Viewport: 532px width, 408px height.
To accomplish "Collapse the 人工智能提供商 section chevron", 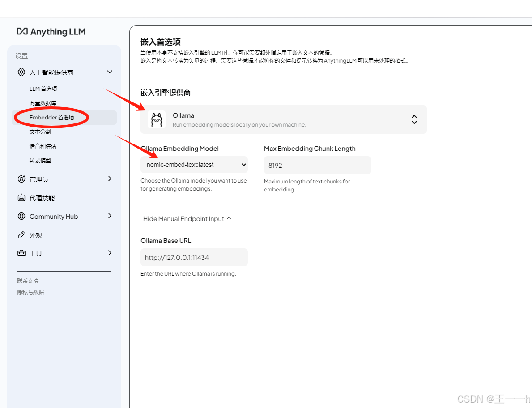I will [110, 72].
